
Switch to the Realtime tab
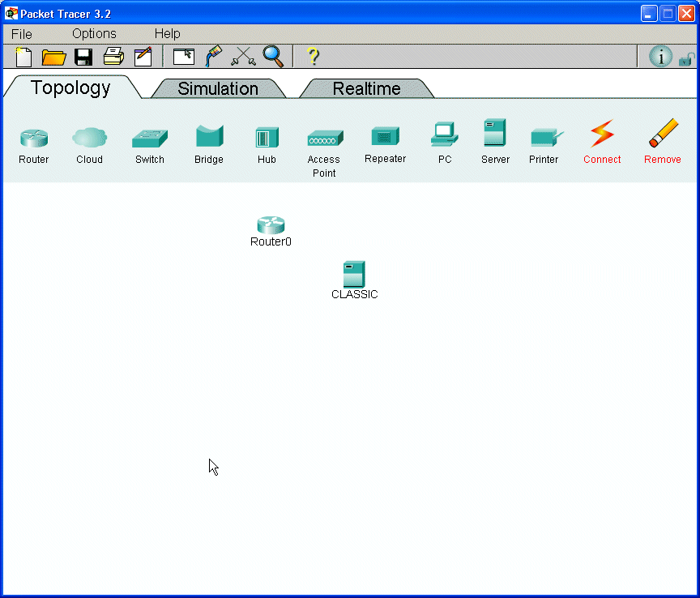tap(366, 88)
